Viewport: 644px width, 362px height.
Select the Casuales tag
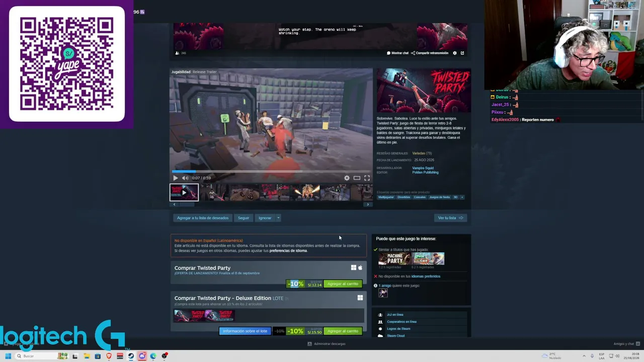click(420, 197)
